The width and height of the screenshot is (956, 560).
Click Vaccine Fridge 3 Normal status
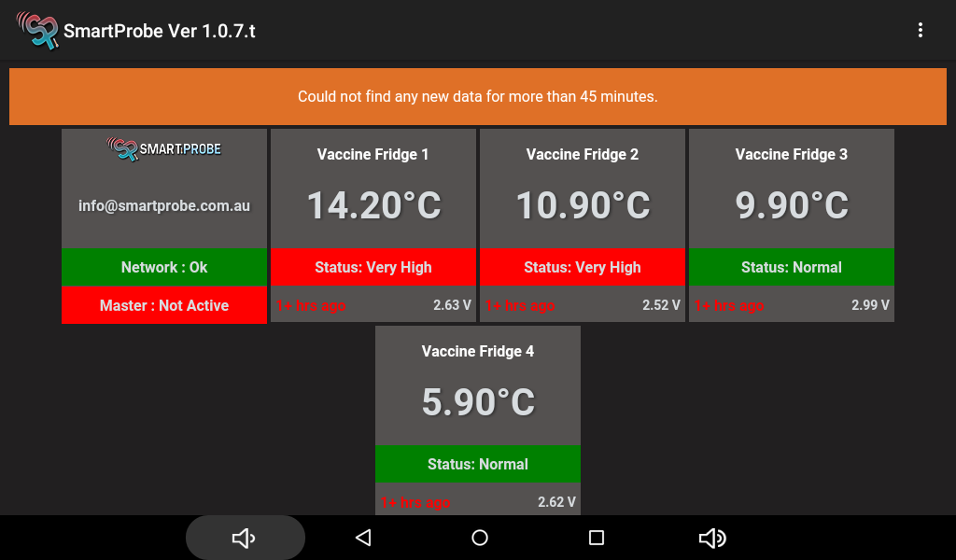[792, 267]
